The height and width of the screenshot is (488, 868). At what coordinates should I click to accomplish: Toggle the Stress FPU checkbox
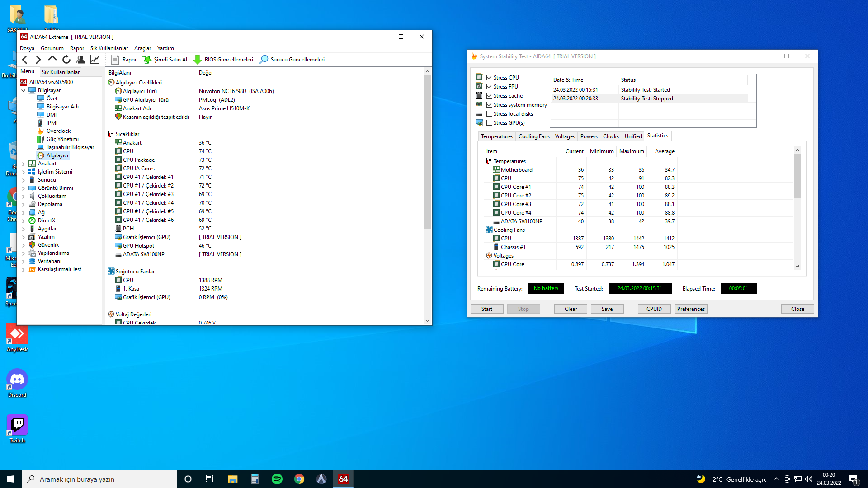click(489, 87)
